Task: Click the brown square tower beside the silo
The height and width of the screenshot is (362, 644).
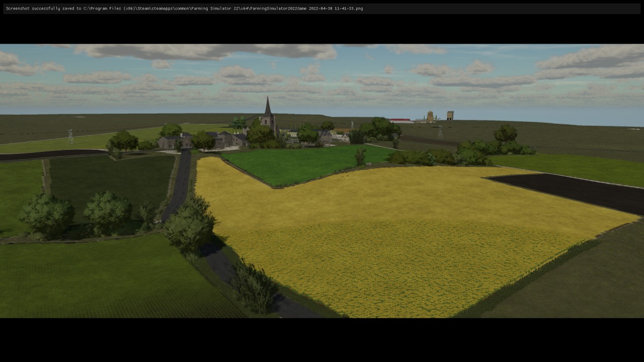Action: tap(450, 115)
